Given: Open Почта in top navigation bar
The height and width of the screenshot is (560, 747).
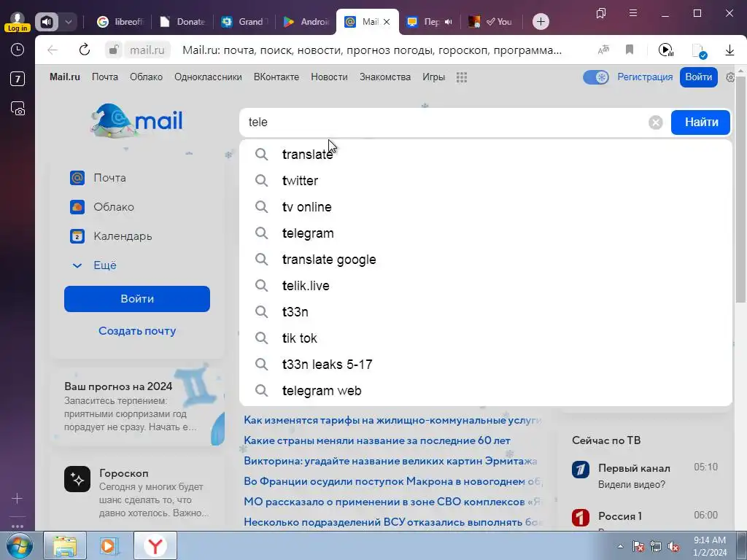Looking at the screenshot, I should pos(105,77).
